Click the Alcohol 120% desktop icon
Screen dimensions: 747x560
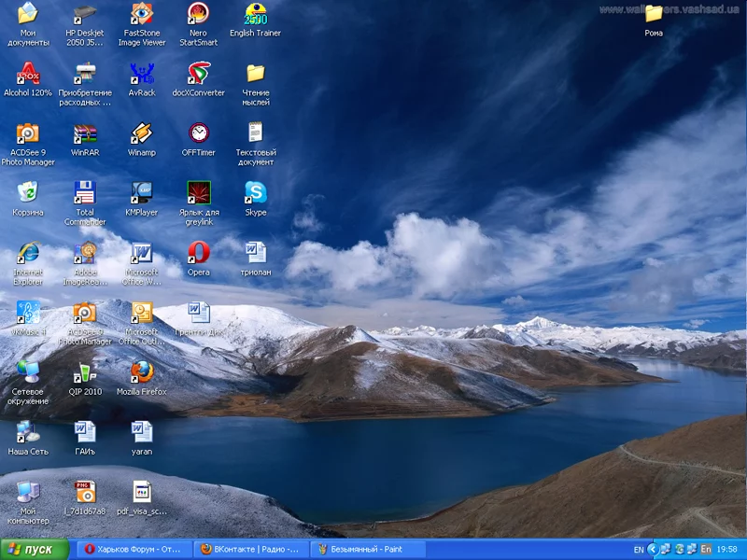pyautogui.click(x=28, y=74)
